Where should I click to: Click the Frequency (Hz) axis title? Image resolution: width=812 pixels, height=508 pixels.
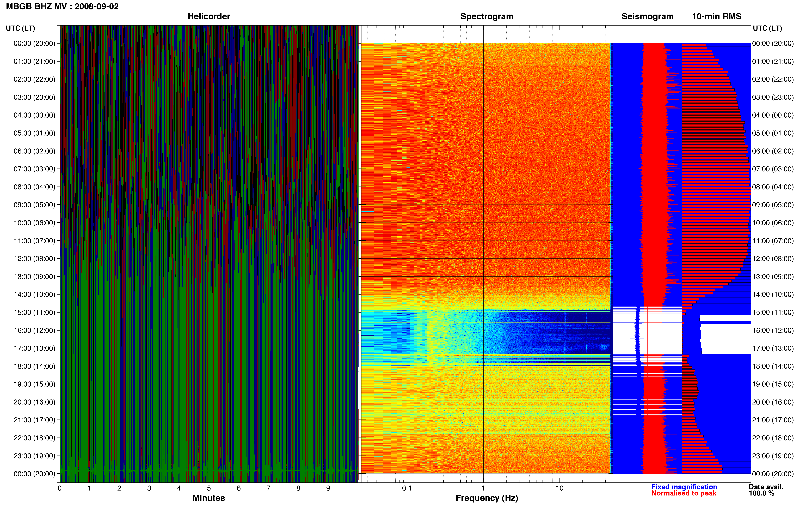[x=487, y=498]
